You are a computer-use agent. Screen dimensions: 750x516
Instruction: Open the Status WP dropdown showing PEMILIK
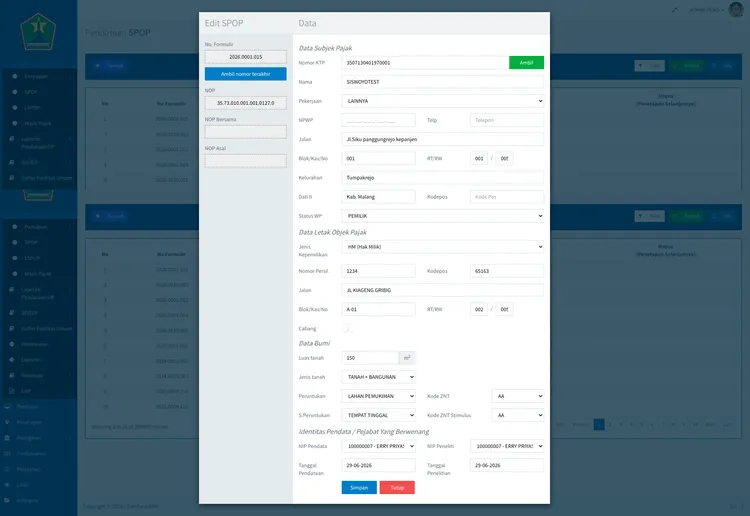click(442, 216)
